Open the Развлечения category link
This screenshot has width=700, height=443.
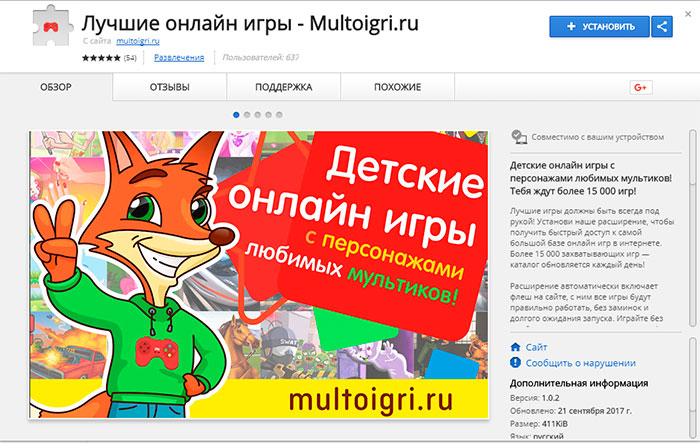[179, 58]
